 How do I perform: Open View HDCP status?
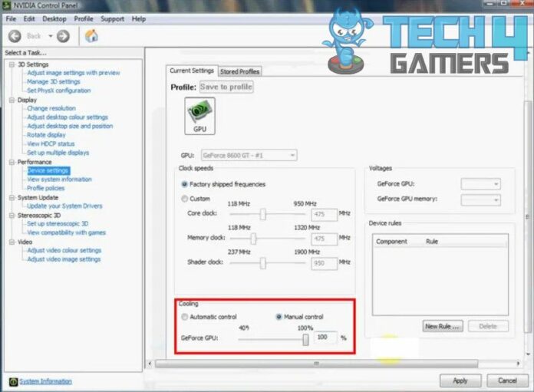[x=51, y=143]
